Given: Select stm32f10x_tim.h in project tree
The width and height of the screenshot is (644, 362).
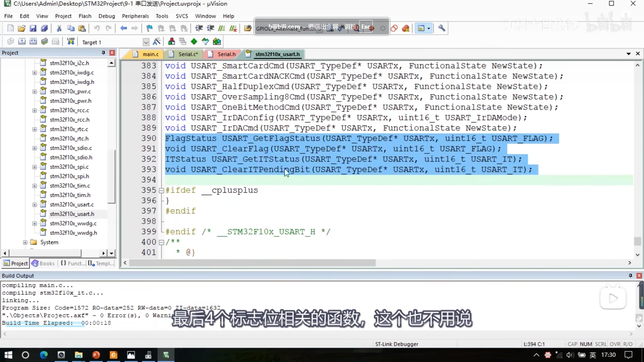Looking at the screenshot, I should coord(70,195).
